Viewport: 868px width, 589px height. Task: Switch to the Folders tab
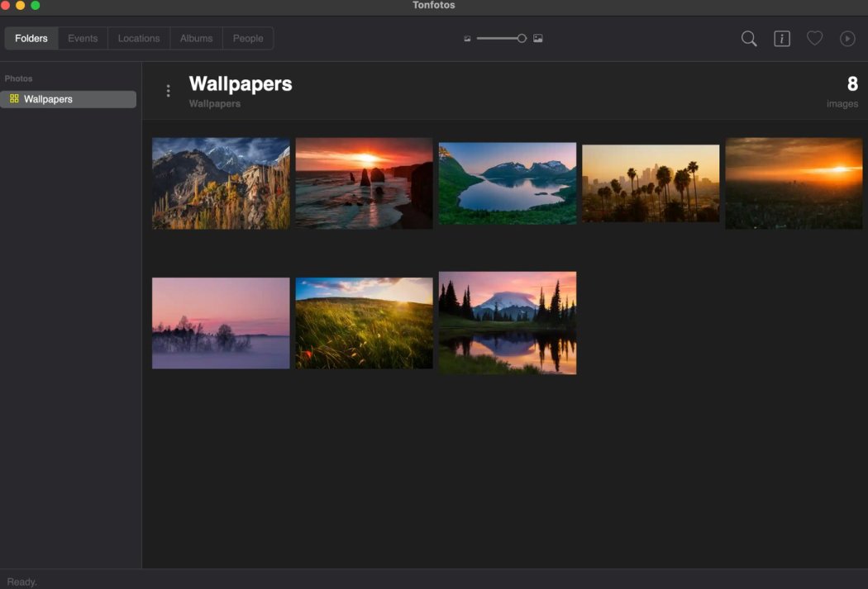tap(31, 38)
